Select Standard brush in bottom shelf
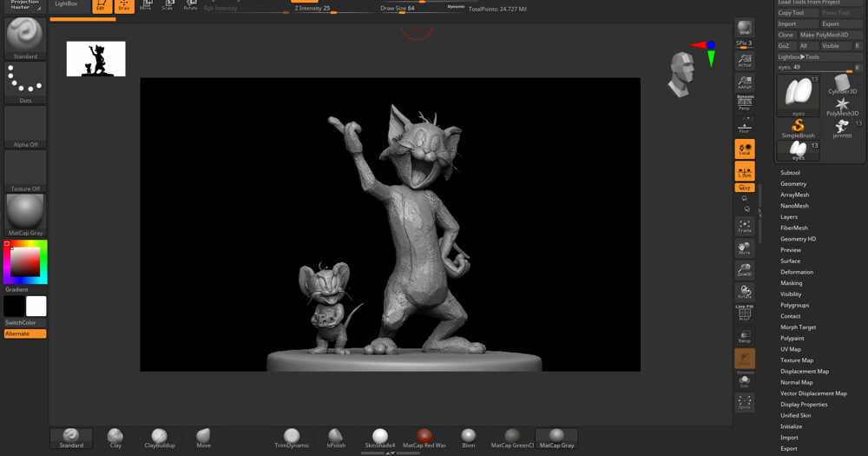The image size is (868, 456). pyautogui.click(x=71, y=439)
